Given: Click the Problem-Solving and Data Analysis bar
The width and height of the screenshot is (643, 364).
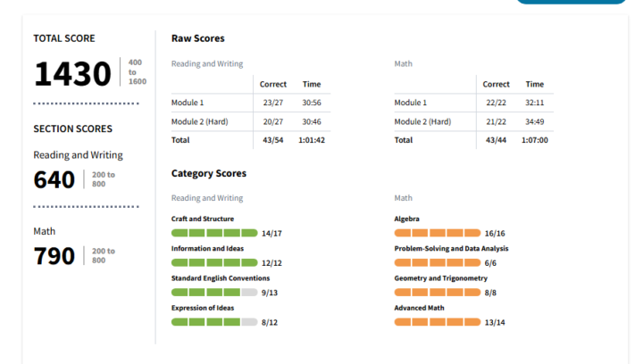Looking at the screenshot, I should tap(437, 262).
